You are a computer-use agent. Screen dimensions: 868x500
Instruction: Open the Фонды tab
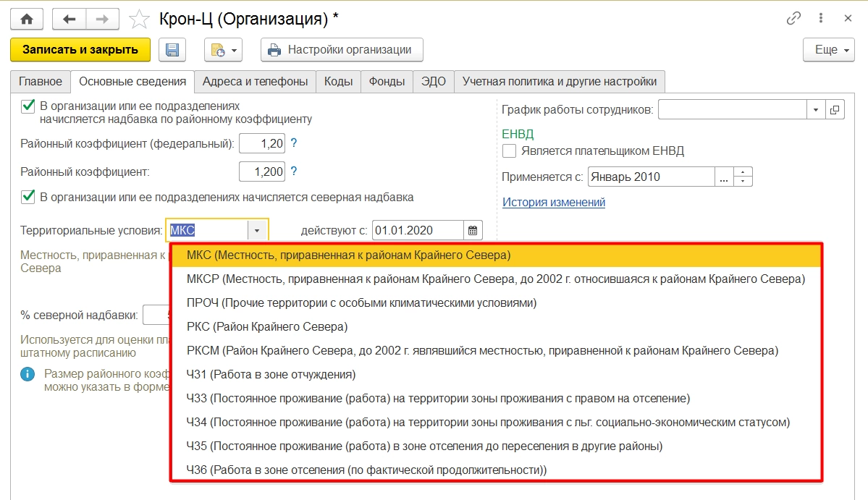[x=387, y=81]
